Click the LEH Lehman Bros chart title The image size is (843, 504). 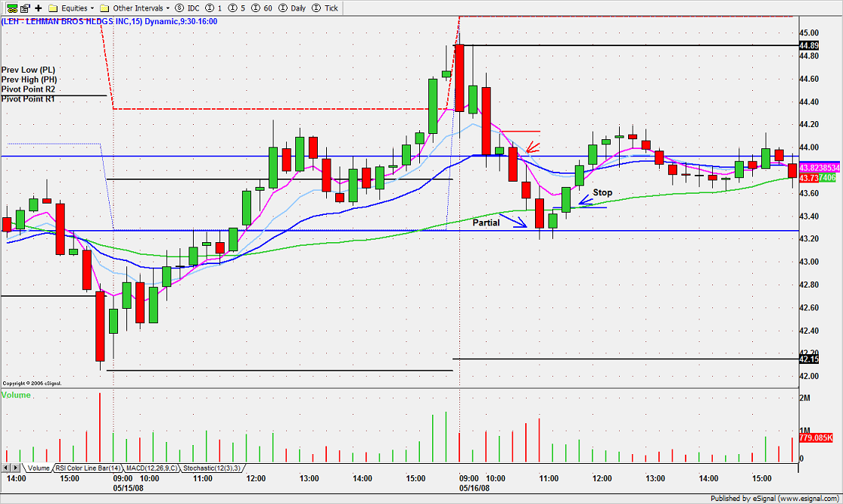109,21
